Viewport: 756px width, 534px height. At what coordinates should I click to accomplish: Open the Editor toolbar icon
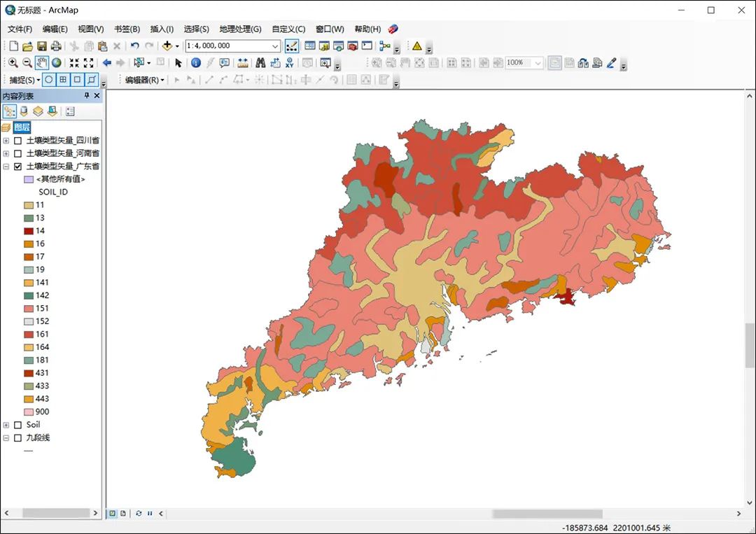292,46
